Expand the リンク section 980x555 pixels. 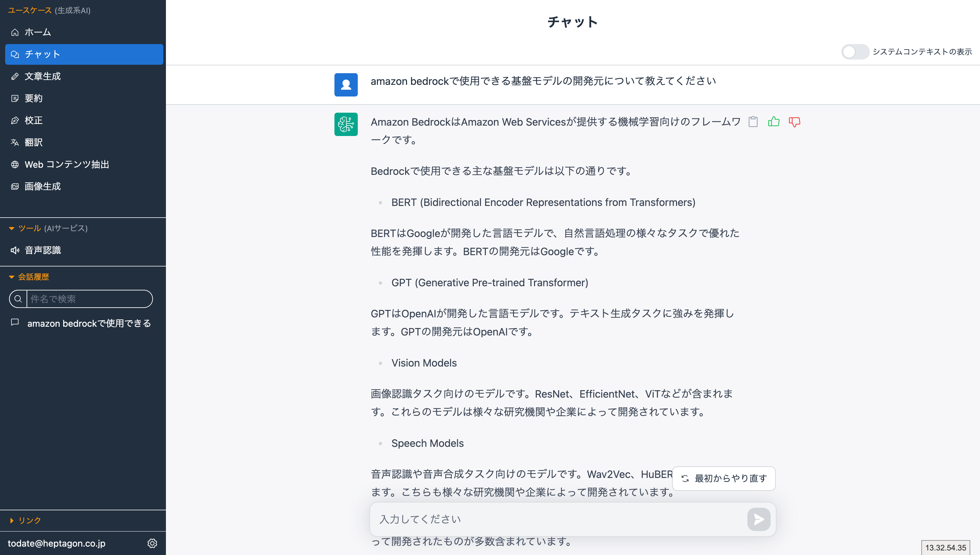tap(11, 520)
